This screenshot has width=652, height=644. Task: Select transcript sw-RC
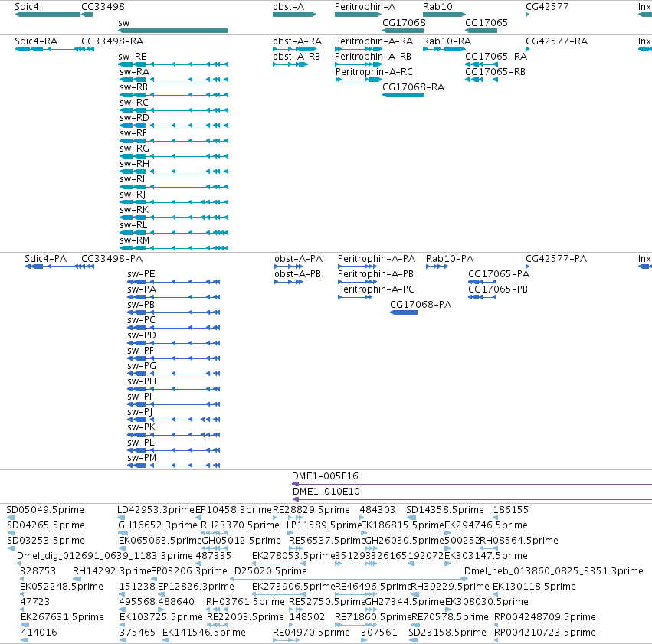click(173, 110)
